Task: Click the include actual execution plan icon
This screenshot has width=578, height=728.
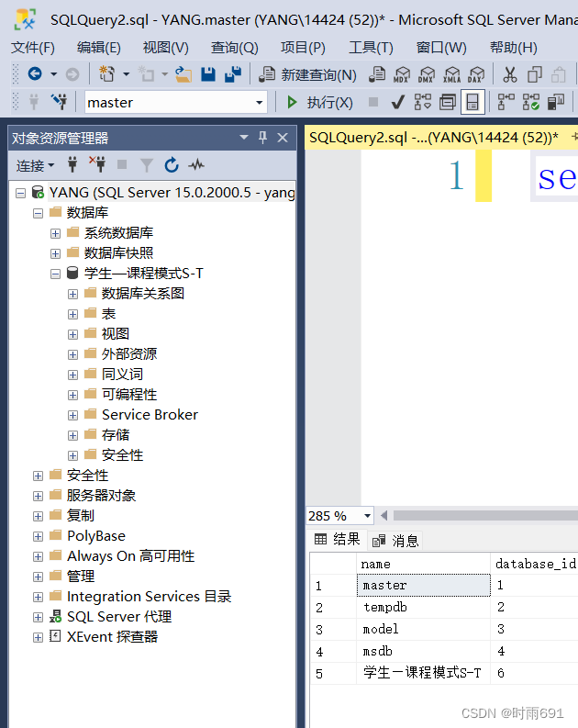Action: click(506, 102)
